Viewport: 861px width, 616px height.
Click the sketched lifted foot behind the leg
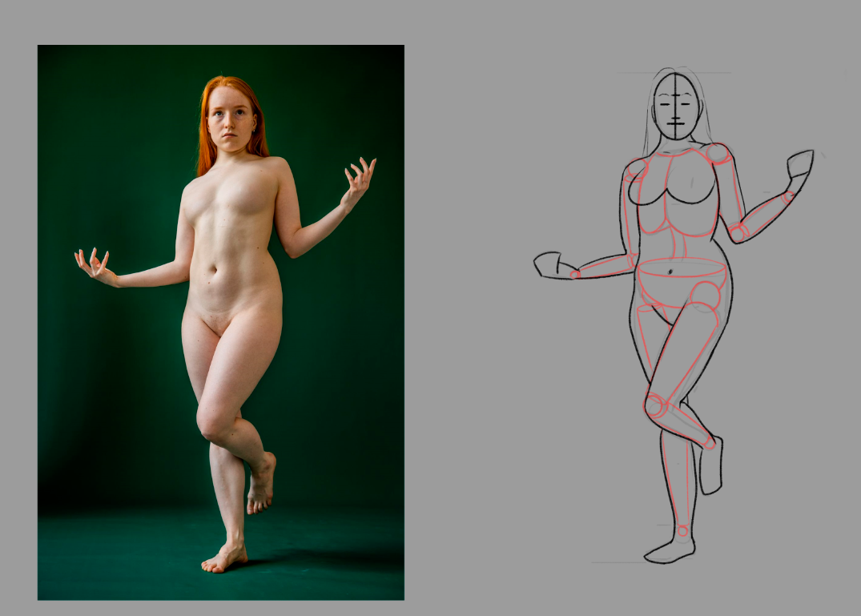[x=710, y=466]
